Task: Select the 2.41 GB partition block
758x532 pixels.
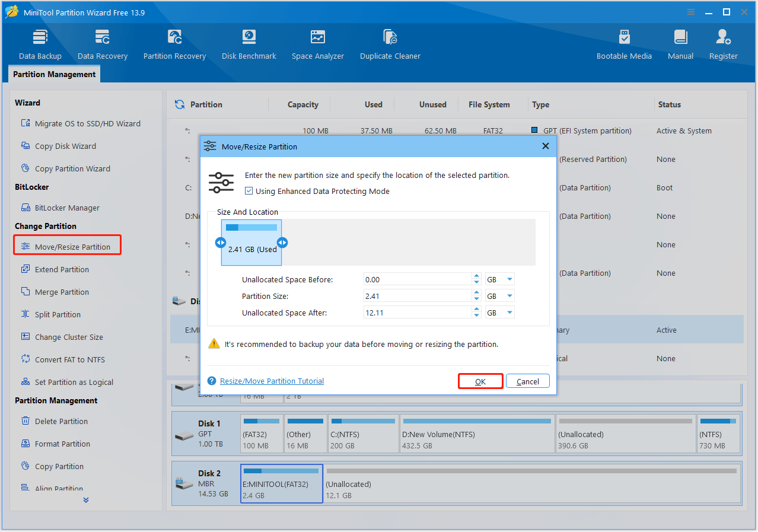Action: click(251, 243)
